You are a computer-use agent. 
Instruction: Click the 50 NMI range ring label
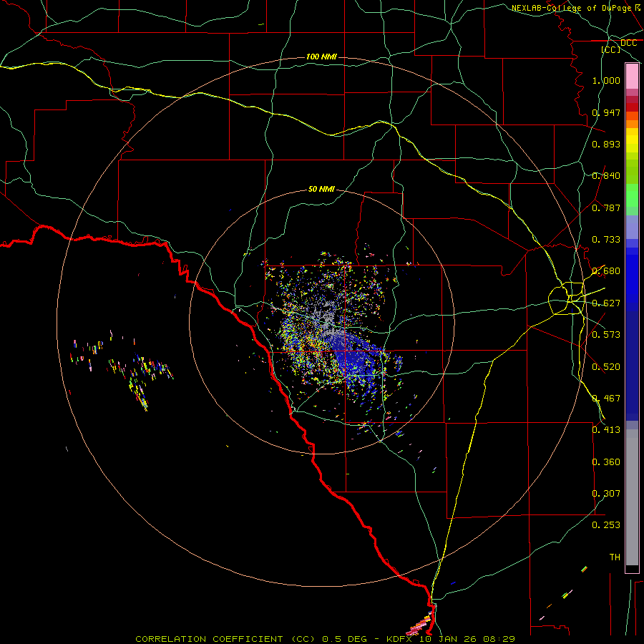(321, 190)
